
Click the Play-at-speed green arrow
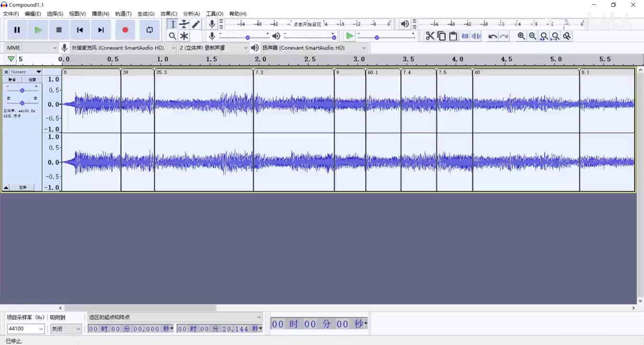pyautogui.click(x=350, y=36)
